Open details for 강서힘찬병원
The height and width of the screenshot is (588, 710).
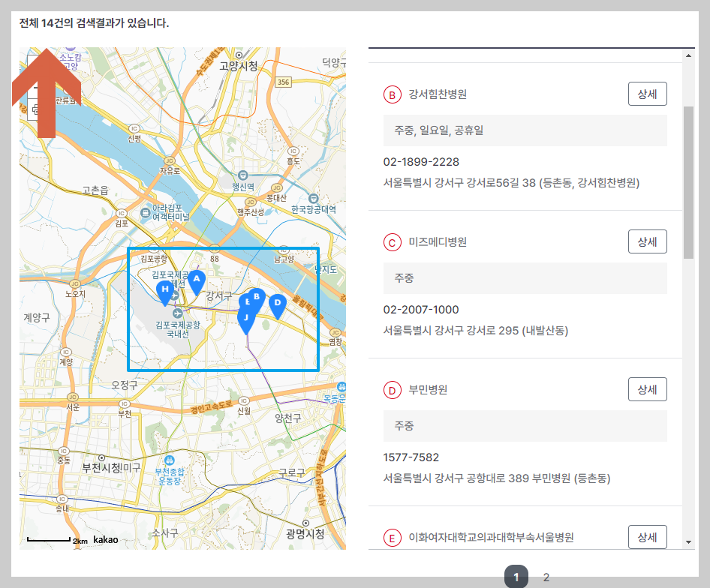(x=648, y=94)
